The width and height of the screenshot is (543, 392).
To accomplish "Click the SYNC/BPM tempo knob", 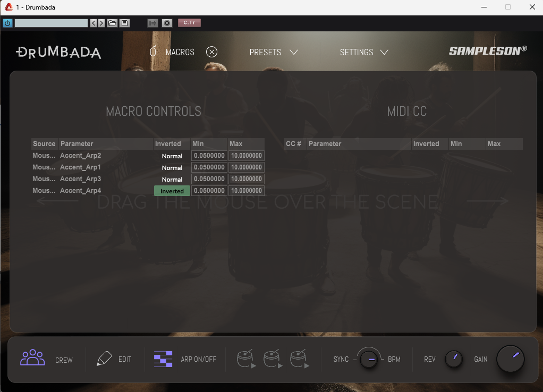I will coord(369,360).
